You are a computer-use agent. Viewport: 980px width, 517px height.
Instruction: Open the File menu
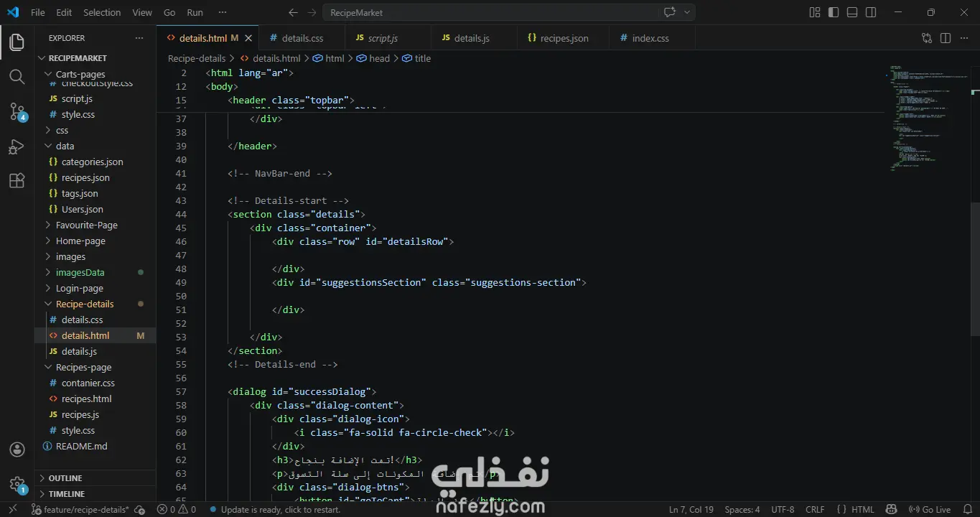point(38,12)
